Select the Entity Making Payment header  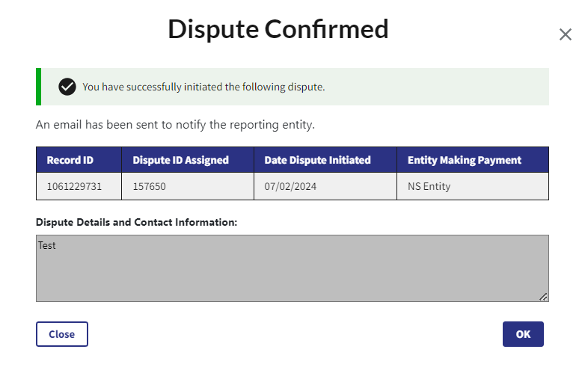[x=464, y=160]
